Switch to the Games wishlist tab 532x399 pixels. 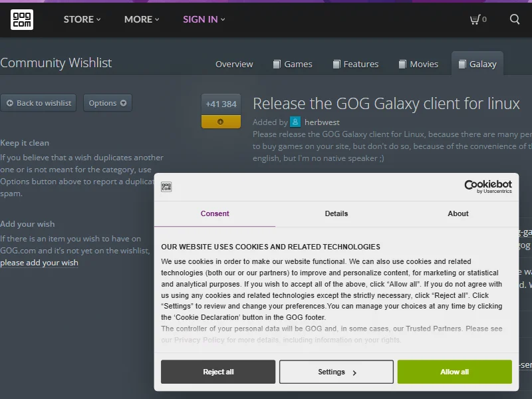click(x=293, y=65)
